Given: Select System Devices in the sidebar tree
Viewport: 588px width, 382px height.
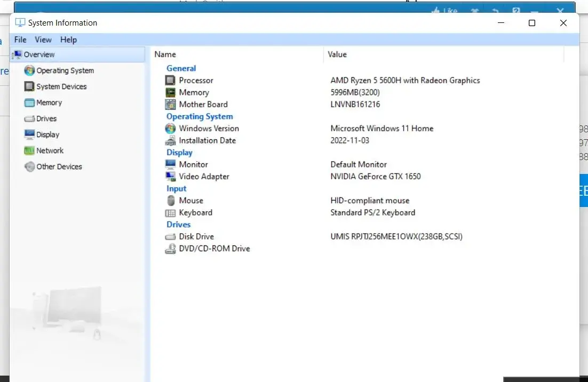Looking at the screenshot, I should click(61, 86).
